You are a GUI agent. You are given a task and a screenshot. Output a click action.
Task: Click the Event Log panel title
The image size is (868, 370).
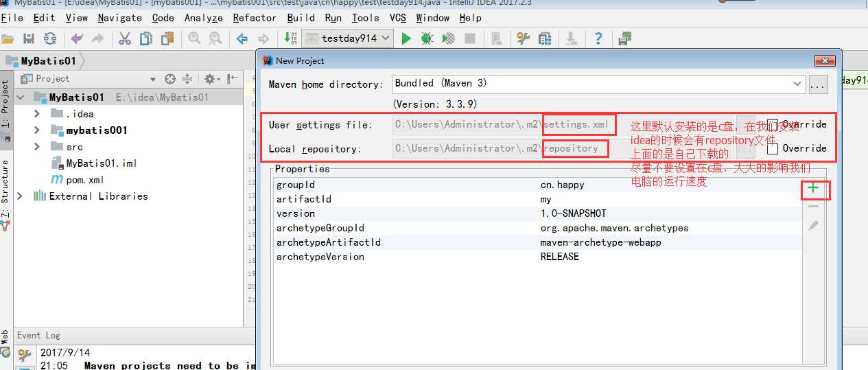point(38,335)
